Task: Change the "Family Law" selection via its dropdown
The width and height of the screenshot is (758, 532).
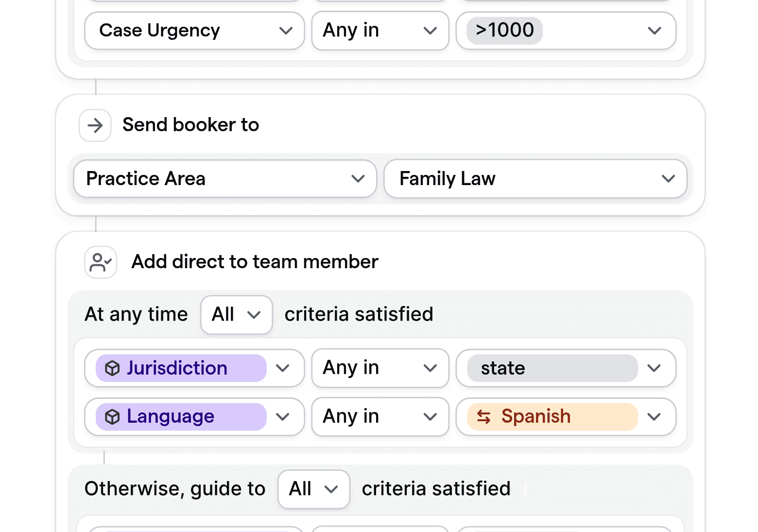Action: (669, 179)
